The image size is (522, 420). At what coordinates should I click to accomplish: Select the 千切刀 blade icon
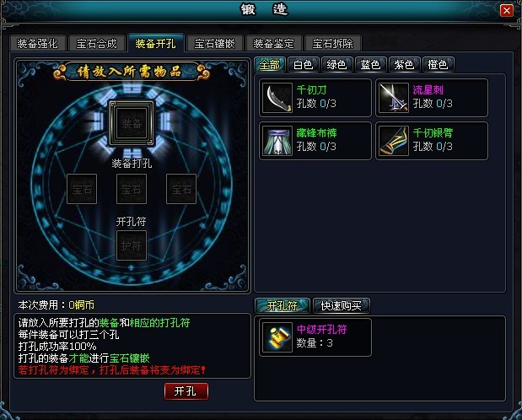(277, 98)
